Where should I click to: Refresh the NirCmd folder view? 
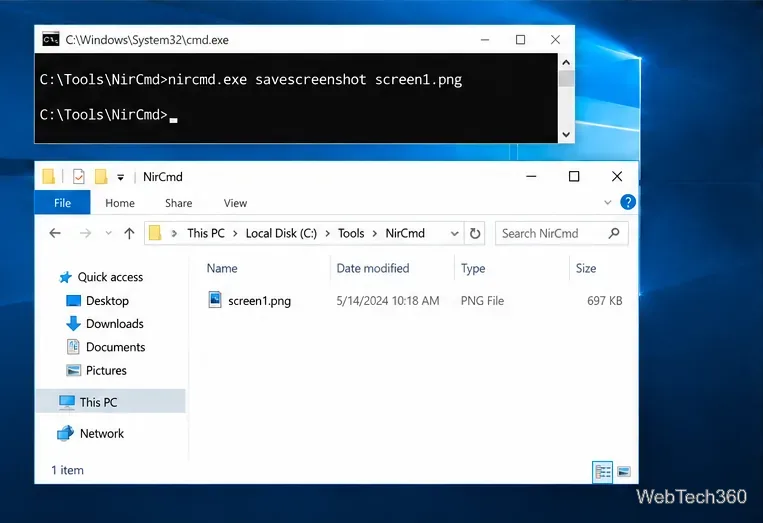click(475, 234)
